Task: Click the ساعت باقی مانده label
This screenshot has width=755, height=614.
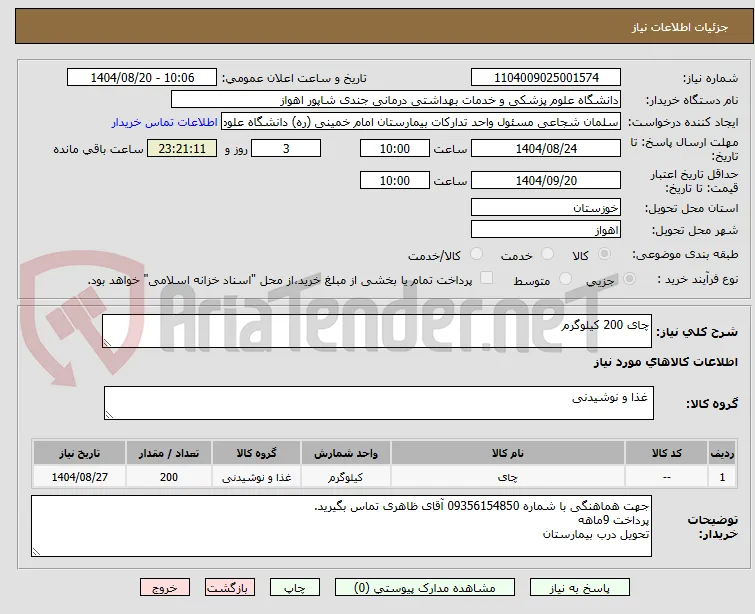Action: [x=98, y=149]
